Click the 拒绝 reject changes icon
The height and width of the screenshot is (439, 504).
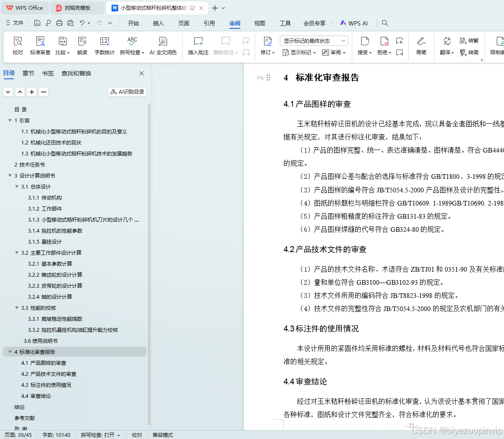point(384,46)
